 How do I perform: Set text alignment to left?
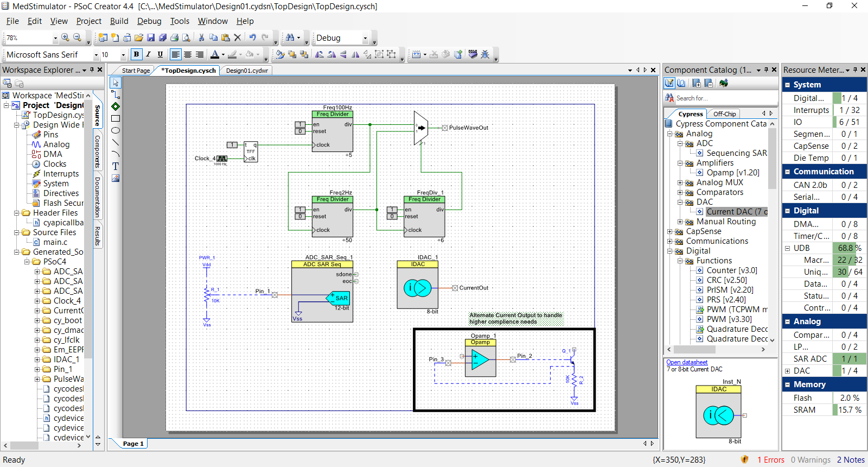(175, 54)
